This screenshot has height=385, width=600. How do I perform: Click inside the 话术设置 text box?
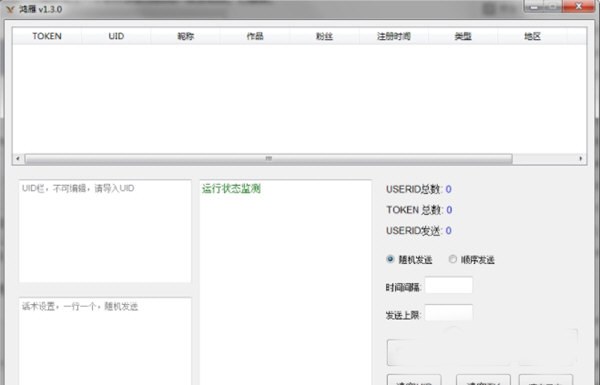pos(105,341)
